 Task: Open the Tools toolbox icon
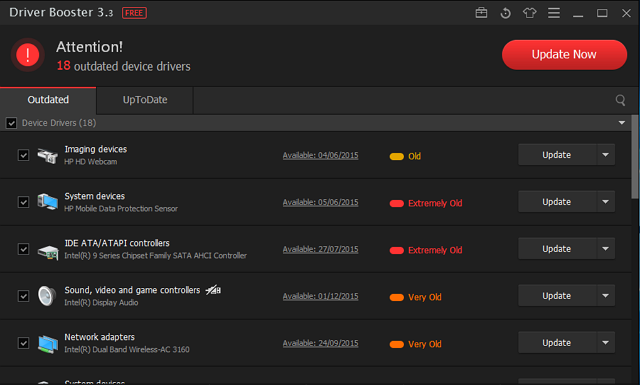pos(481,13)
